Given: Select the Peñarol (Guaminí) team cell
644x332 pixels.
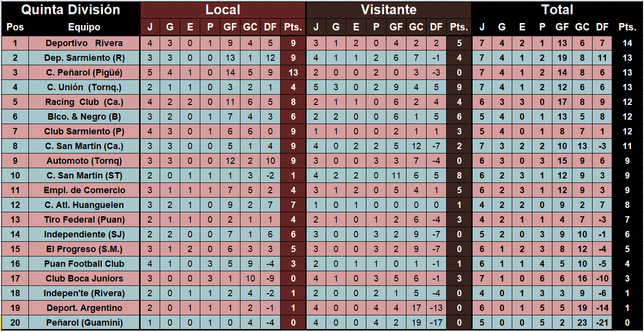Looking at the screenshot, I should coord(84,323).
